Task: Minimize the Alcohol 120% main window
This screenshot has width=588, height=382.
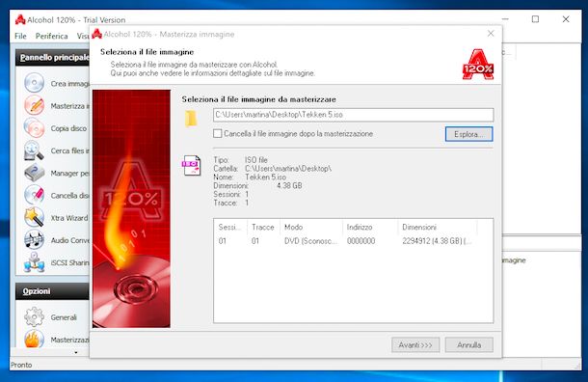Action: pos(505,19)
